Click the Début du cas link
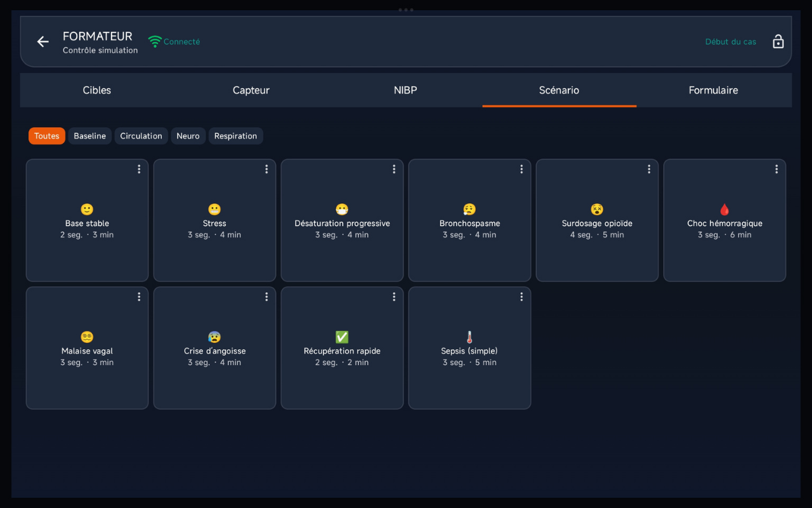This screenshot has height=508, width=812. (730, 42)
